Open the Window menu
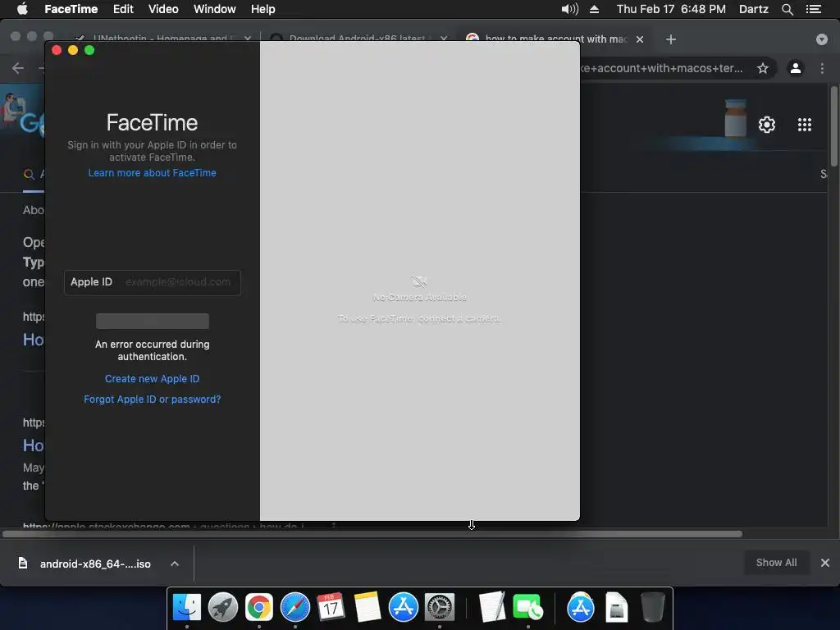840x630 pixels. pos(214,9)
